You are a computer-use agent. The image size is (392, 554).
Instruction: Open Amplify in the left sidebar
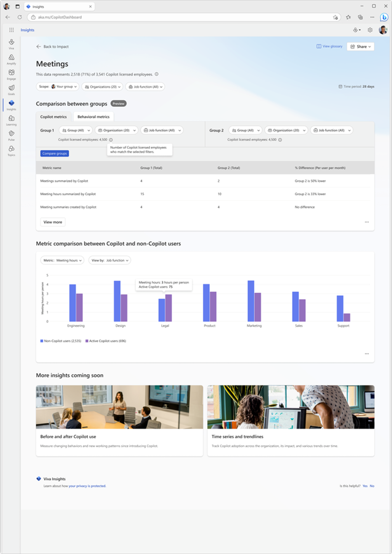click(11, 59)
